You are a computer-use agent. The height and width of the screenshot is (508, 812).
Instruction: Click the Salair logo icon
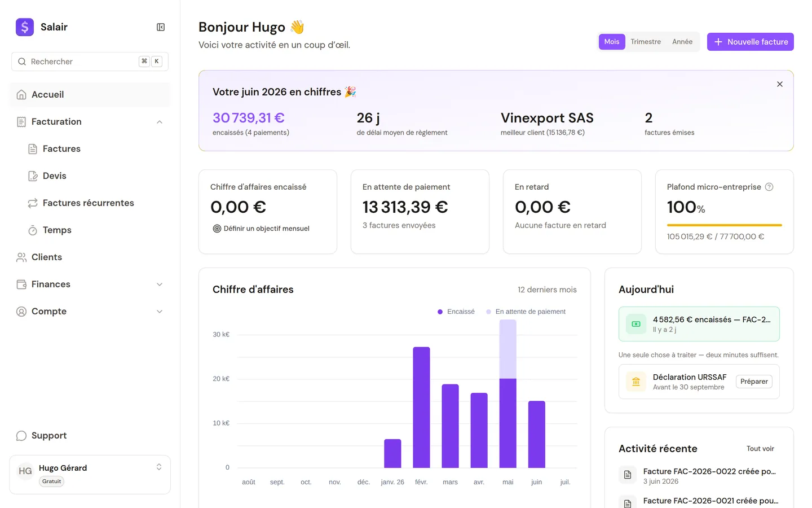coord(25,27)
